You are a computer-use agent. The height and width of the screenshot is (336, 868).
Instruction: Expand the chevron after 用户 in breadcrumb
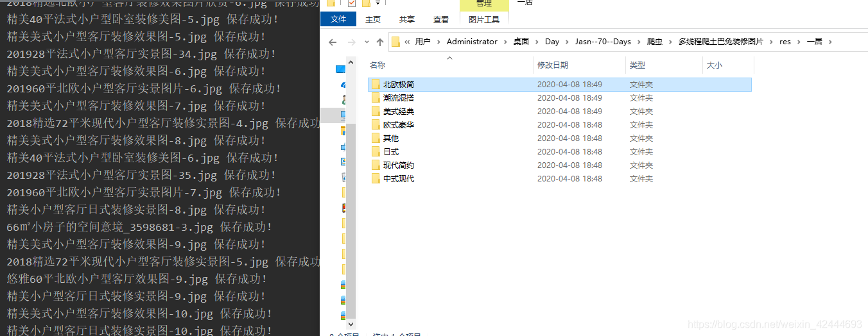pyautogui.click(x=439, y=42)
